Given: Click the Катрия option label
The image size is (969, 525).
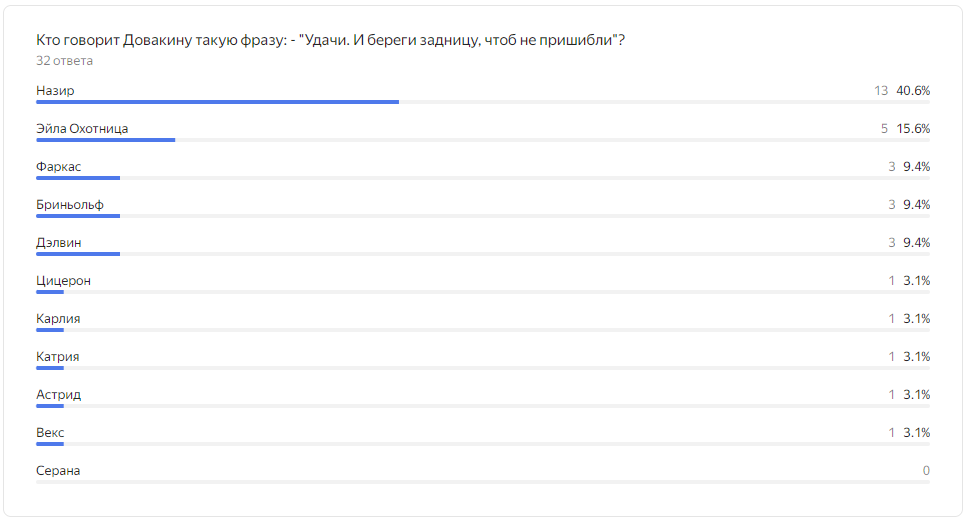Looking at the screenshot, I should tap(57, 357).
